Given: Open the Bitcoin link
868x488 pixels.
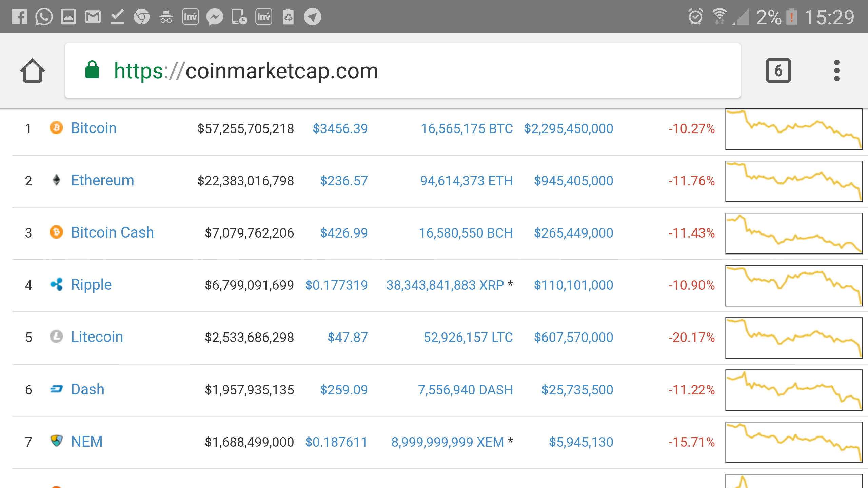Looking at the screenshot, I should (94, 128).
